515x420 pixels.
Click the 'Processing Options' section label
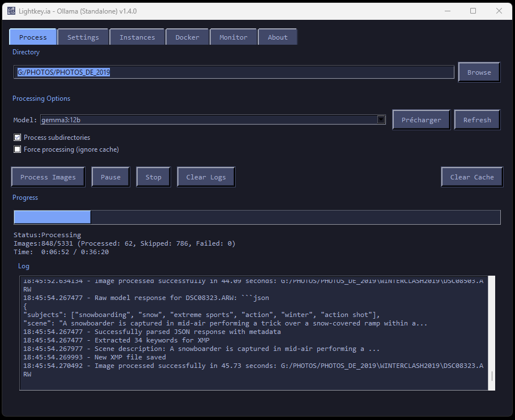click(x=41, y=98)
